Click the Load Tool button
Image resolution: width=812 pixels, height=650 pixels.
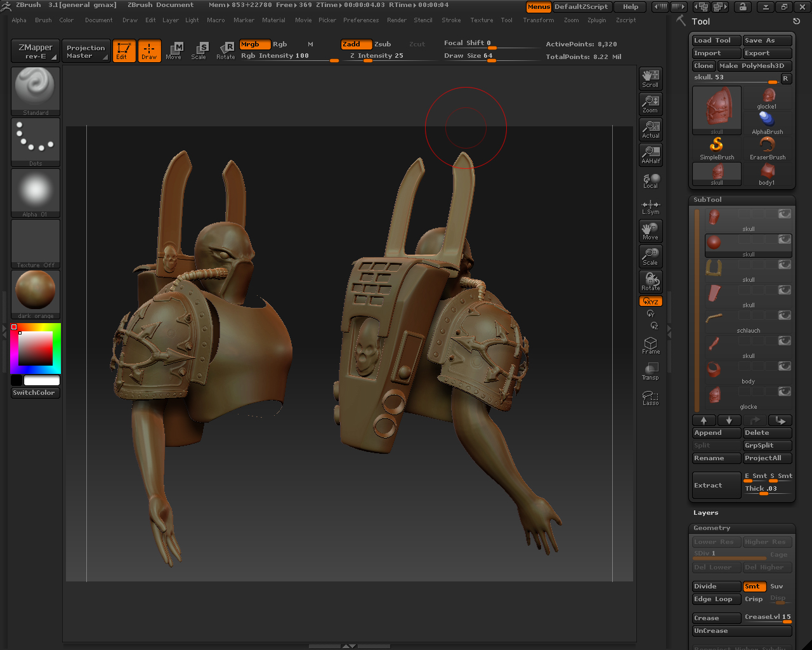(x=716, y=41)
